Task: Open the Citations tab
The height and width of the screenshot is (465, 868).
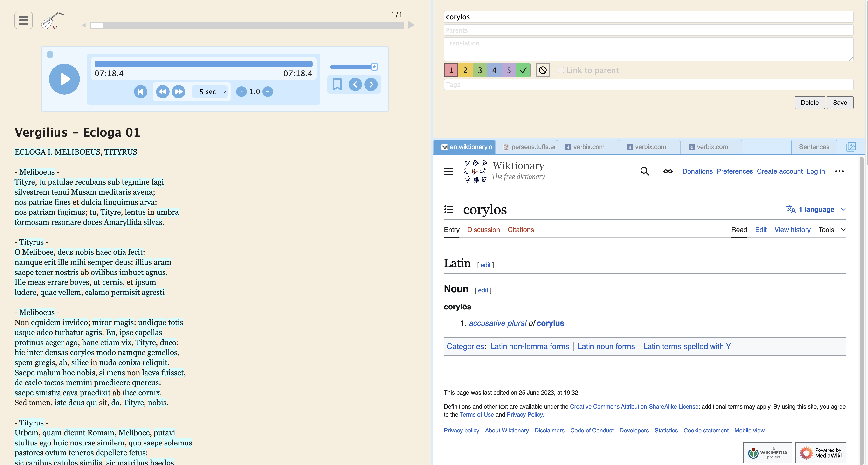Action: (x=521, y=230)
